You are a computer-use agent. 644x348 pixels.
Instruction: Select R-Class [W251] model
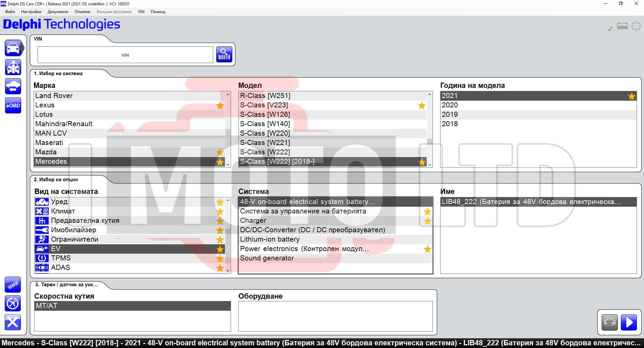333,96
